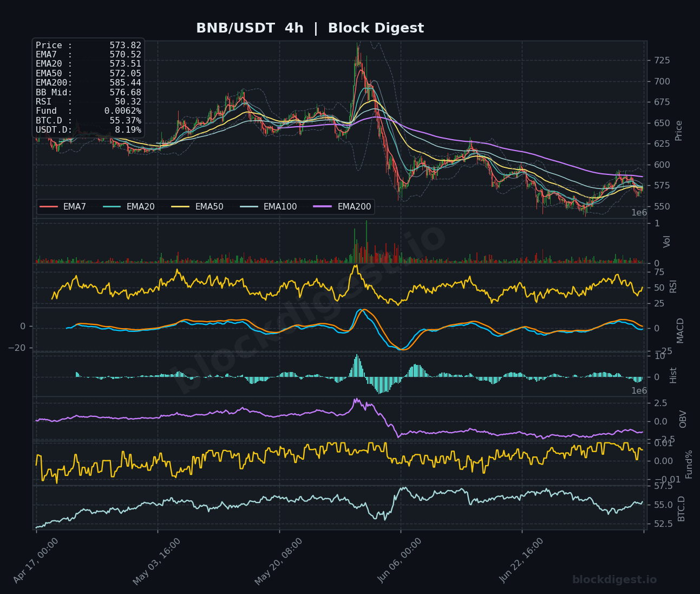Click the 'OBV' y-axis label
This screenshot has height=594, width=700.
point(683,419)
